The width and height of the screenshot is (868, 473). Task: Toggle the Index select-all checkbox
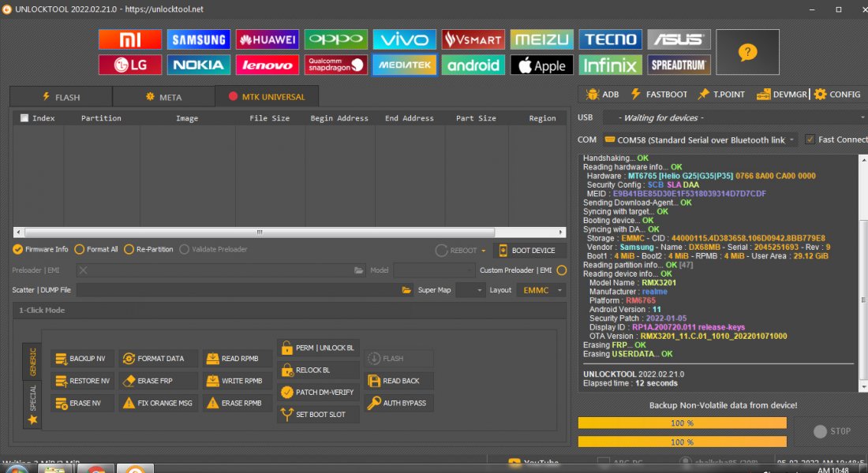(x=24, y=117)
